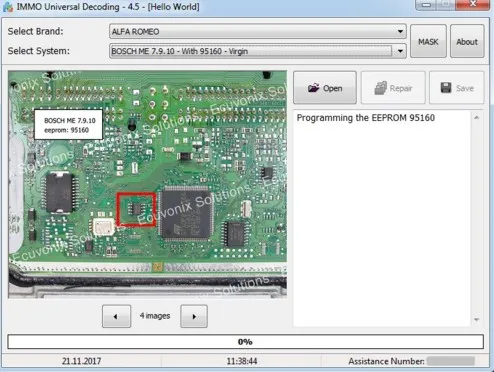Click the '4 images' label
Viewport: 494px width, 372px height.
pos(155,316)
